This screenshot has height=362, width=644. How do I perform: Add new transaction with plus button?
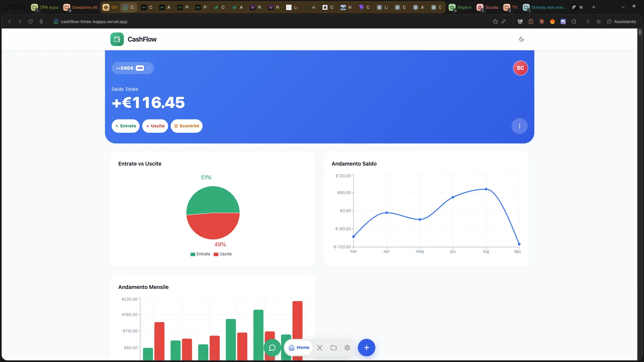point(366,348)
